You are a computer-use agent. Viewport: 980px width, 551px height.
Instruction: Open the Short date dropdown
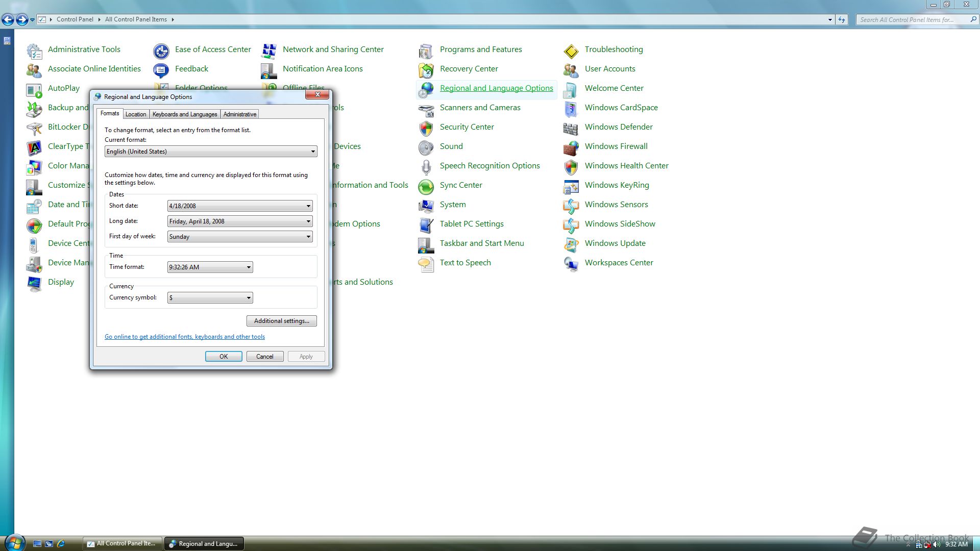point(240,206)
